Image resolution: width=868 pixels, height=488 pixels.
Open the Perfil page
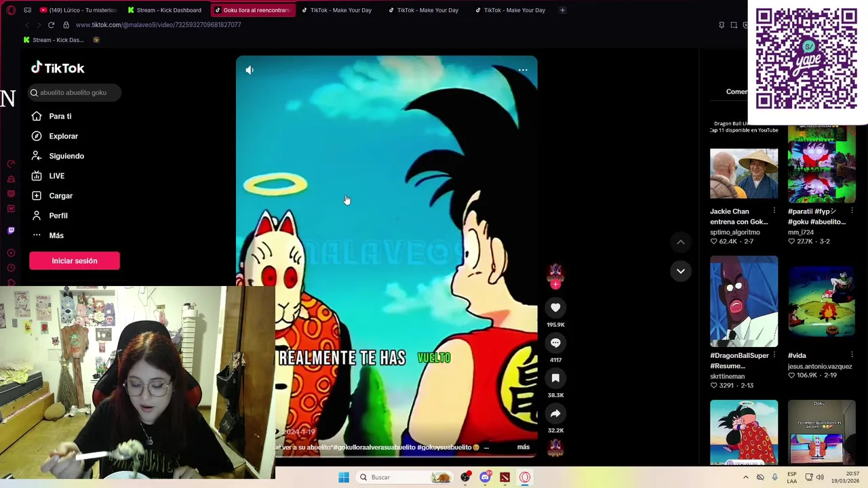(50, 216)
